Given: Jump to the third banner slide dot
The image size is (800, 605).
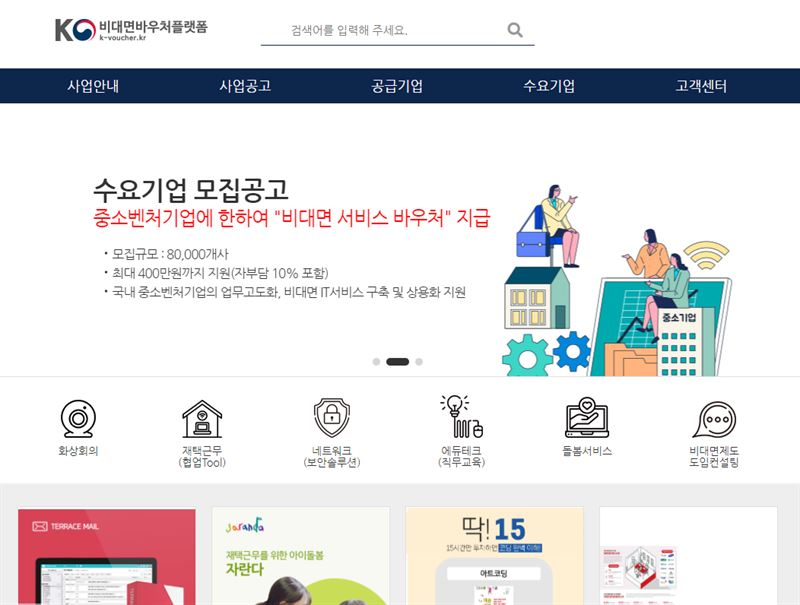Looking at the screenshot, I should (x=419, y=362).
